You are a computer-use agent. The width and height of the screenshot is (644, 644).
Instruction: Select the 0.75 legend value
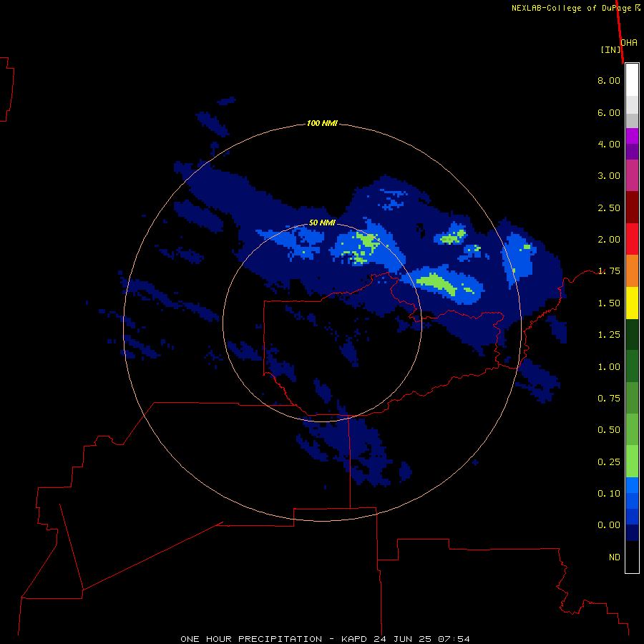pyautogui.click(x=609, y=399)
